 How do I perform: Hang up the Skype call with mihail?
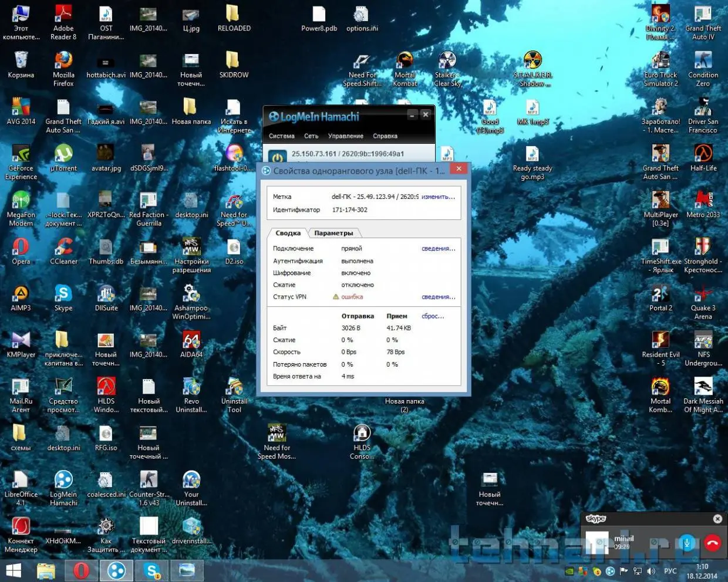tap(712, 543)
